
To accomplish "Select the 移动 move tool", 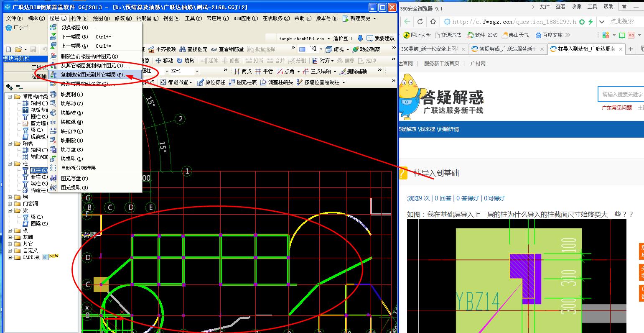I will click(164, 61).
